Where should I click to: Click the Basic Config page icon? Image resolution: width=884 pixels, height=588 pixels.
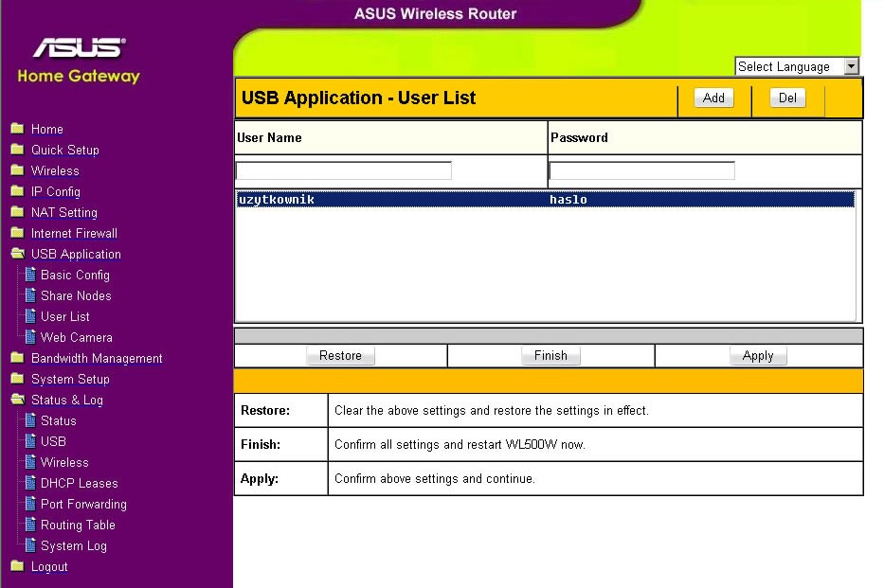point(30,275)
